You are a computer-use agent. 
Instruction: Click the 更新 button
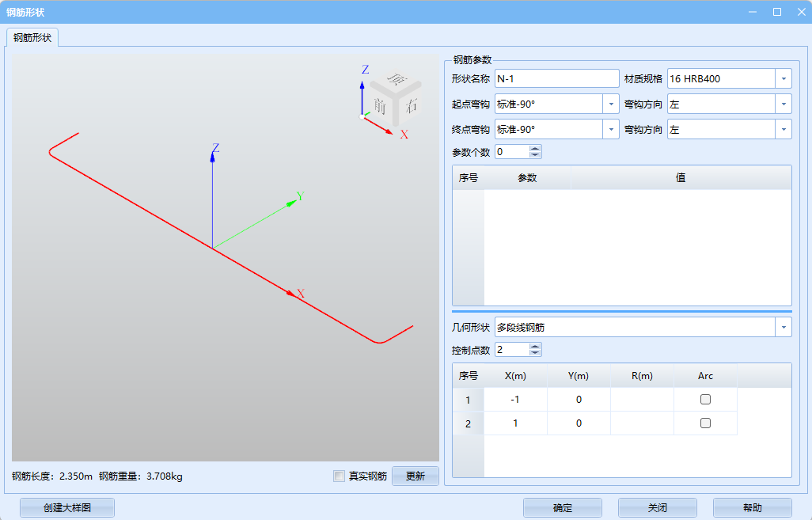click(415, 476)
